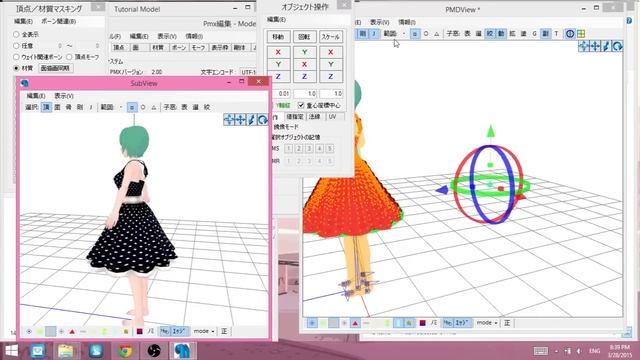
Task: Click the pan cross-arrows icon in SubView
Action: (240, 119)
